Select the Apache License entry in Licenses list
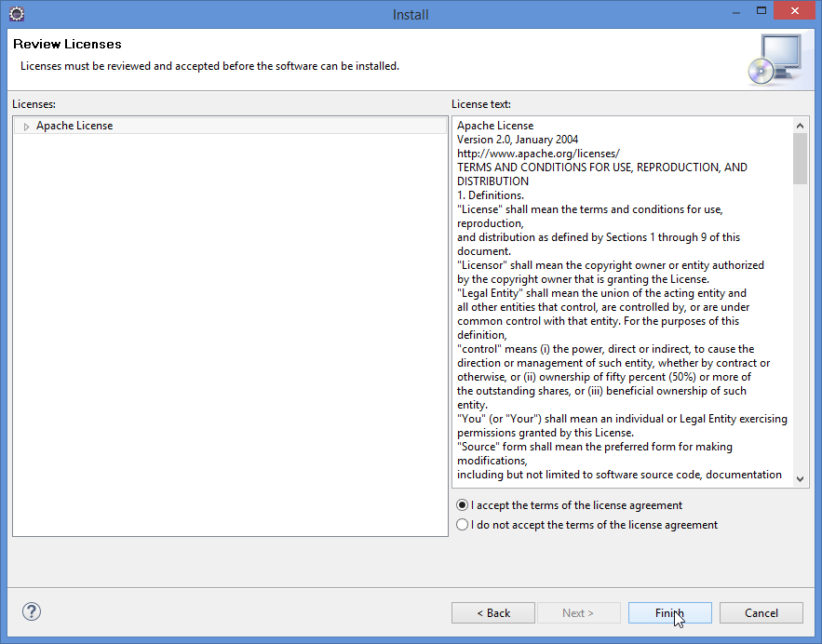Image resolution: width=822 pixels, height=644 pixels. (231, 126)
